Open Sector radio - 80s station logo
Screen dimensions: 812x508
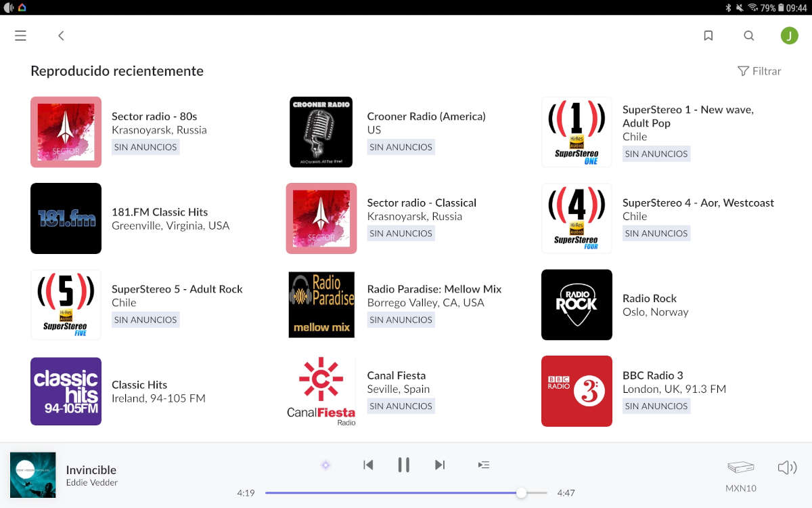(x=66, y=132)
